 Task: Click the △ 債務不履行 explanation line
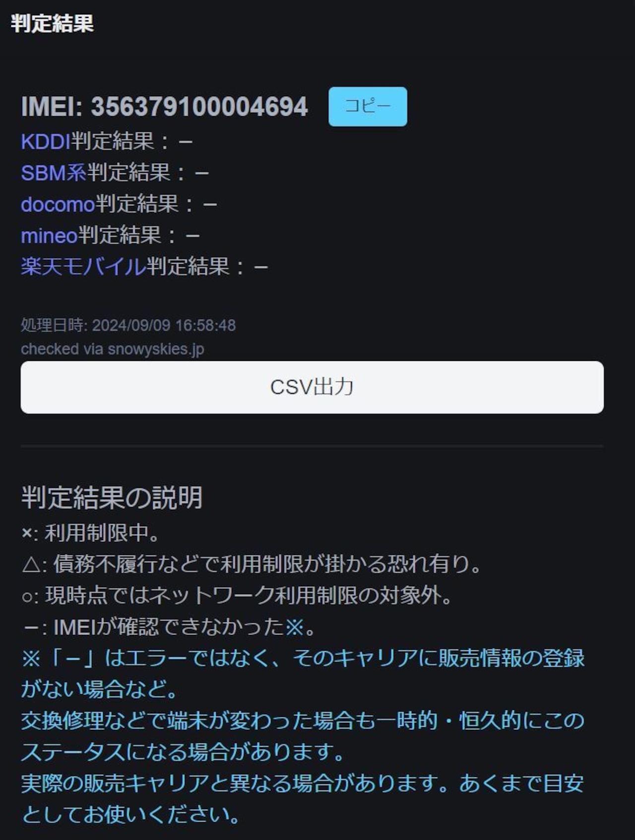(x=252, y=564)
